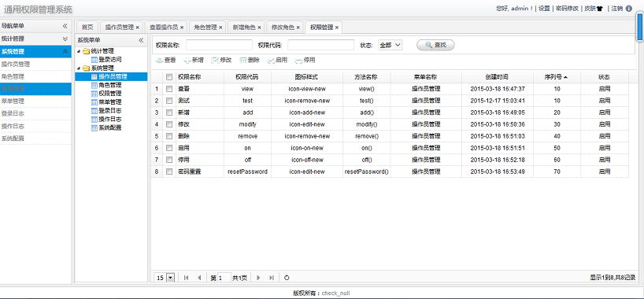Click the page number input box

tap(224, 278)
